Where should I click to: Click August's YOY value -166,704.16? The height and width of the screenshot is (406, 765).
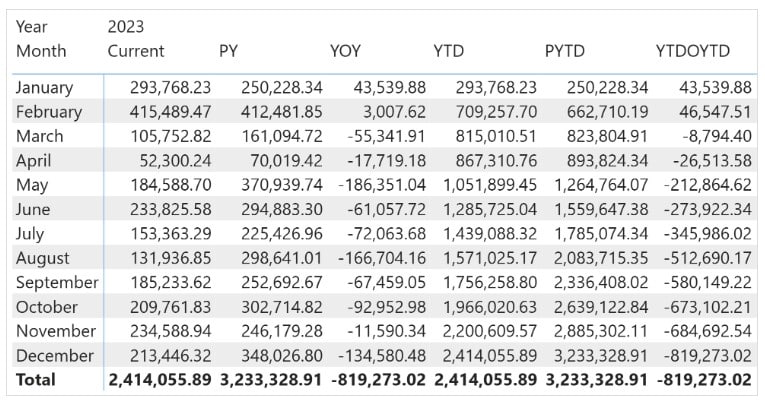382,258
